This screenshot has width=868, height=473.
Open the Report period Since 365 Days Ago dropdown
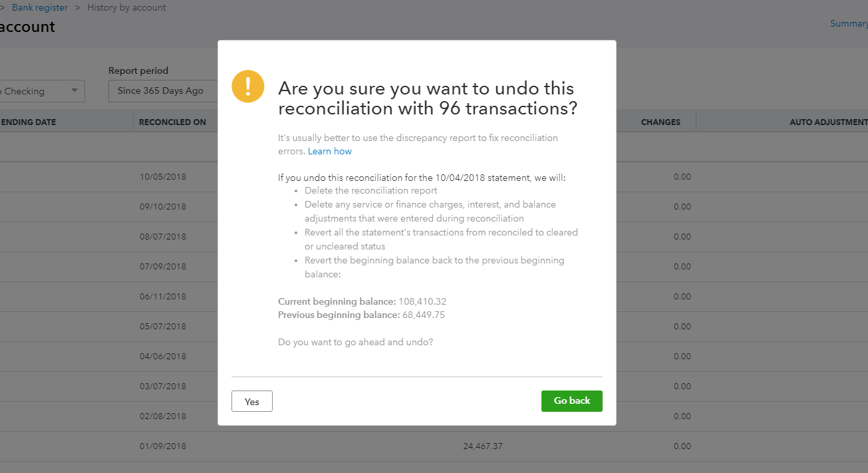click(x=163, y=91)
